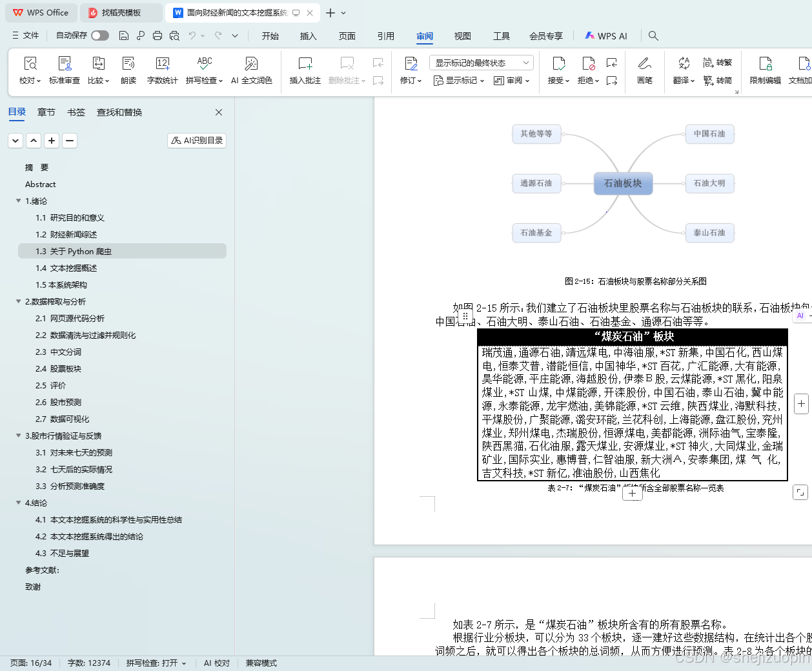Click the AI 校对 status bar item
Viewport: 812px width, 671px height.
pyautogui.click(x=217, y=663)
